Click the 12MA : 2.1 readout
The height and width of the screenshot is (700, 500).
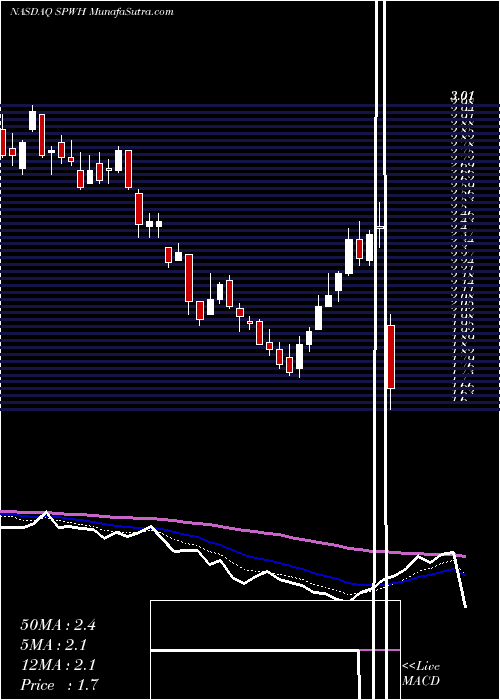(x=58, y=665)
